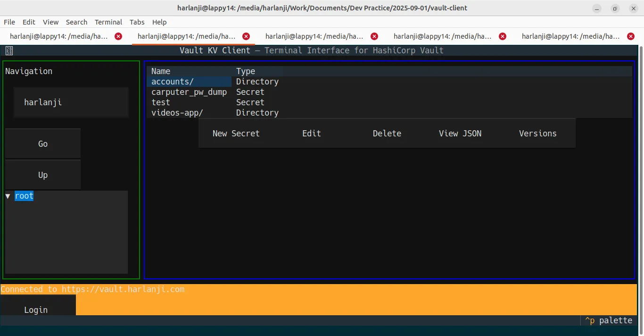Select the root tree item
The height and width of the screenshot is (336, 644).
[x=24, y=196]
